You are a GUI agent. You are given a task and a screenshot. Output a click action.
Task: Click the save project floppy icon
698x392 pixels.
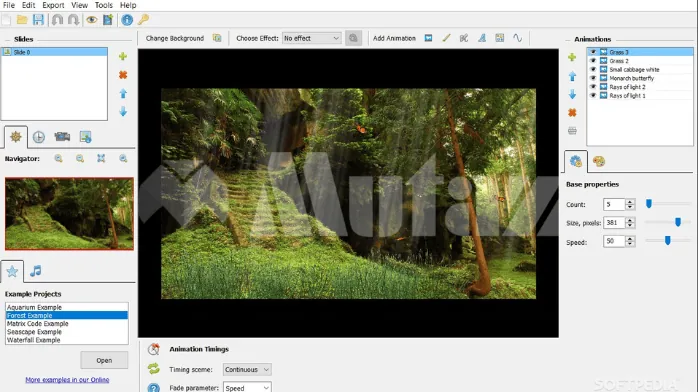[x=38, y=20]
